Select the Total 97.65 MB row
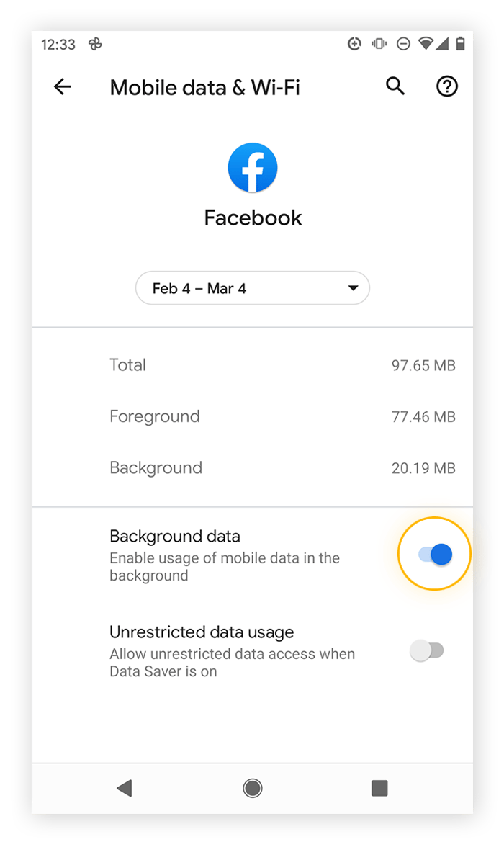The width and height of the screenshot is (504, 842). [x=252, y=365]
